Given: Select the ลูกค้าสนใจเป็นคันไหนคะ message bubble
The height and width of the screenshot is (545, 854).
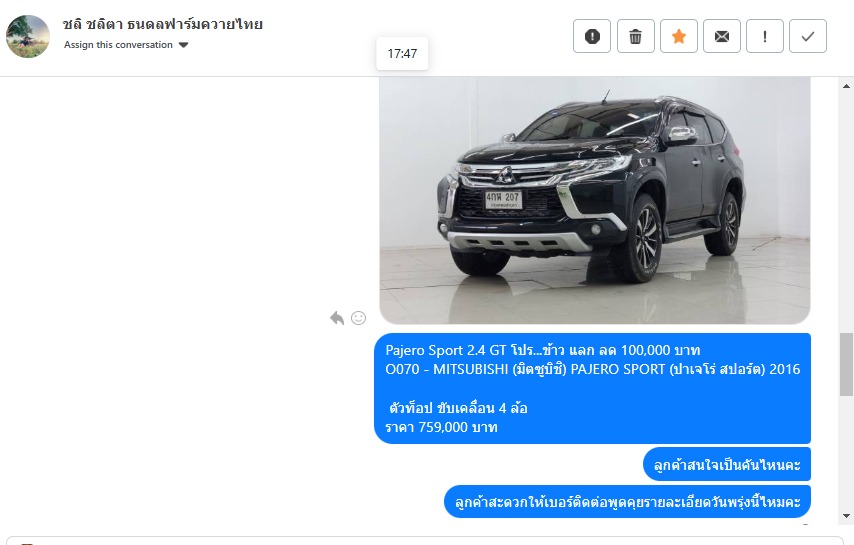Looking at the screenshot, I should pos(727,464).
